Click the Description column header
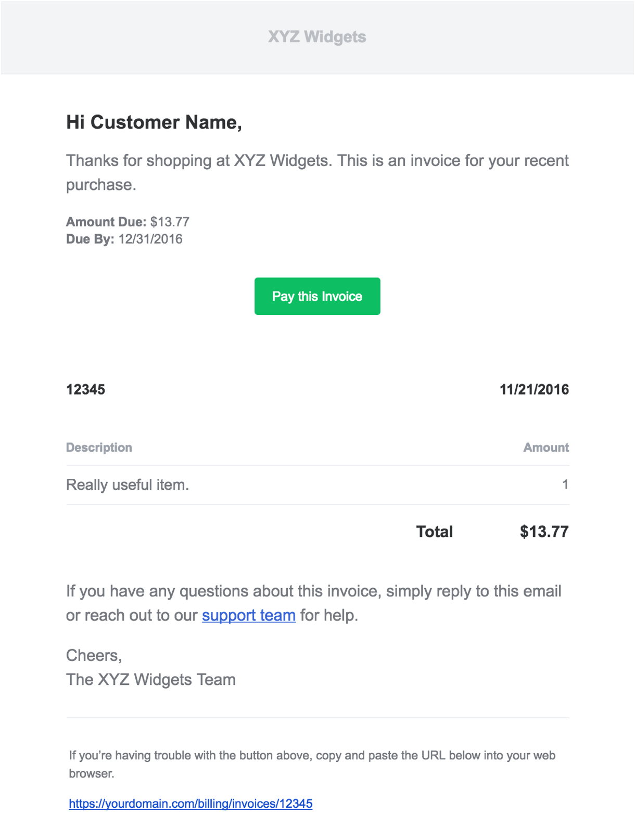This screenshot has width=635, height=840. pyautogui.click(x=99, y=448)
